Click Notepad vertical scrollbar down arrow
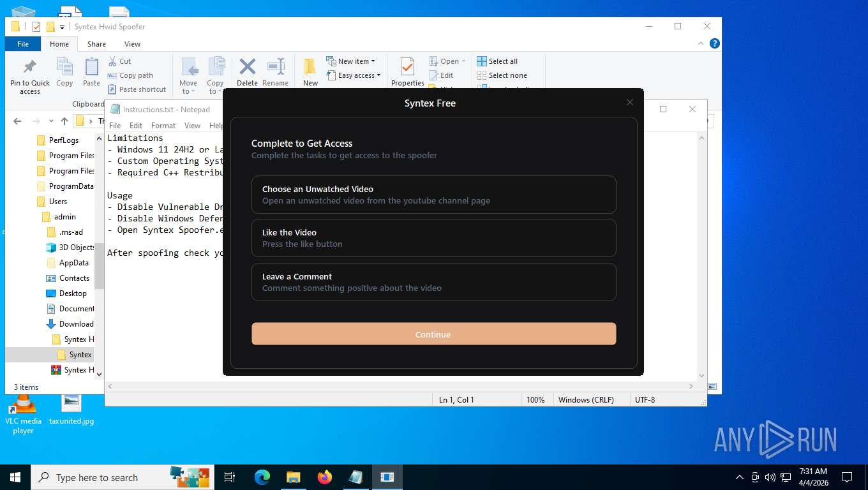868x490 pixels. 702,376
